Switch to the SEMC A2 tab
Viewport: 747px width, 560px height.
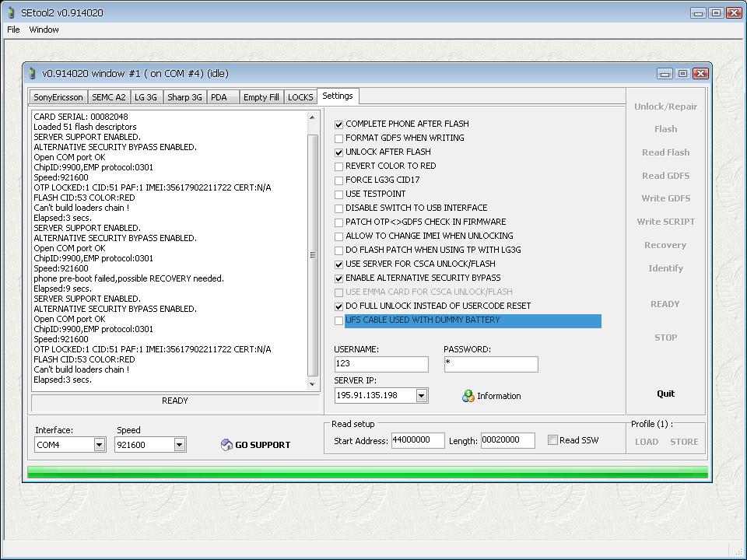(109, 97)
